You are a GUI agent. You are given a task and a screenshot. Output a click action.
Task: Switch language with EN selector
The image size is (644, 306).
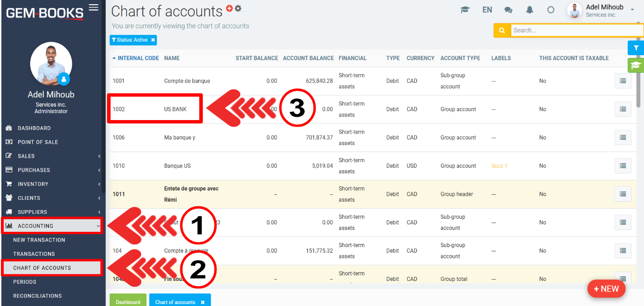pyautogui.click(x=487, y=10)
